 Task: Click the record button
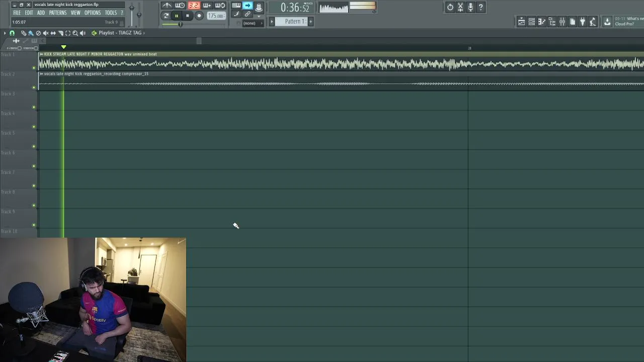(x=199, y=16)
